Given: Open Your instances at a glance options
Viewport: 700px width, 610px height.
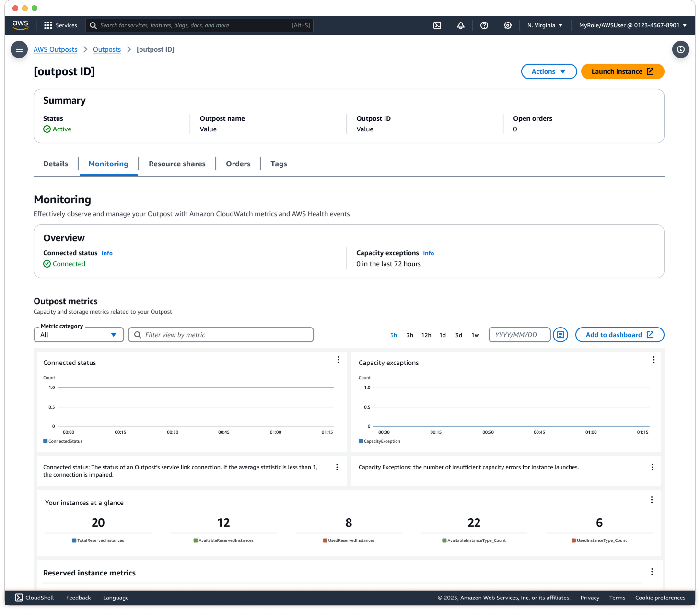Looking at the screenshot, I should [652, 500].
